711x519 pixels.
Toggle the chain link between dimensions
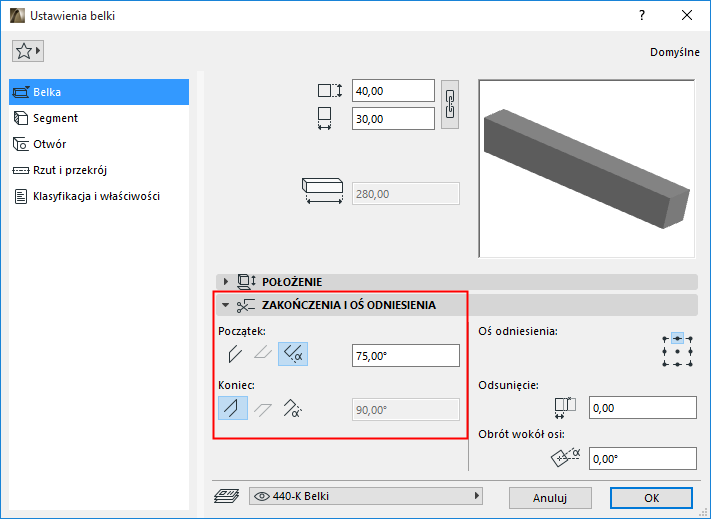point(450,105)
